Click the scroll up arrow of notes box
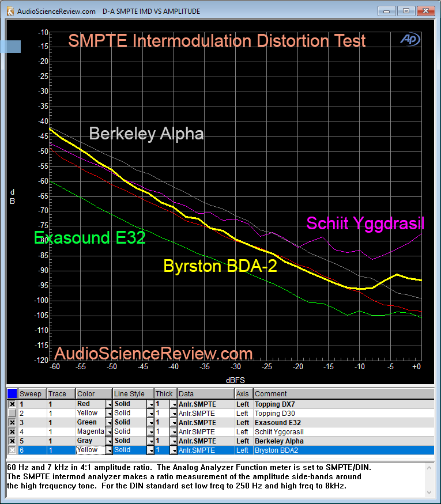The width and height of the screenshot is (441, 504). (x=429, y=468)
